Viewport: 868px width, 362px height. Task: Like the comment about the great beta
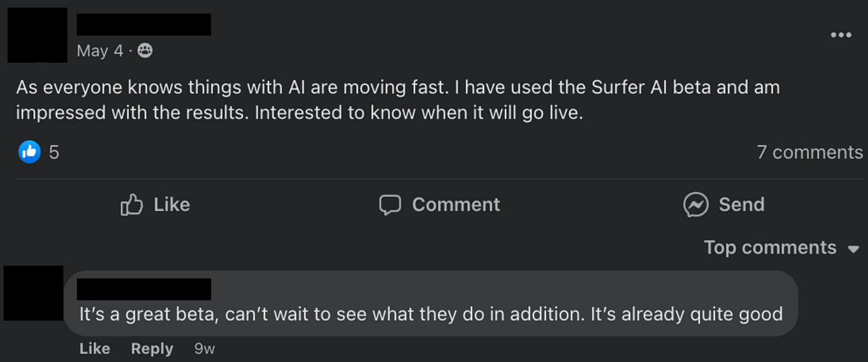click(x=95, y=349)
